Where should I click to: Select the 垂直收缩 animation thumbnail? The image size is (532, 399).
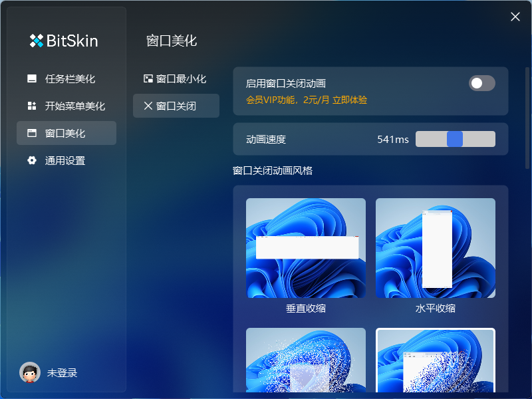306,248
